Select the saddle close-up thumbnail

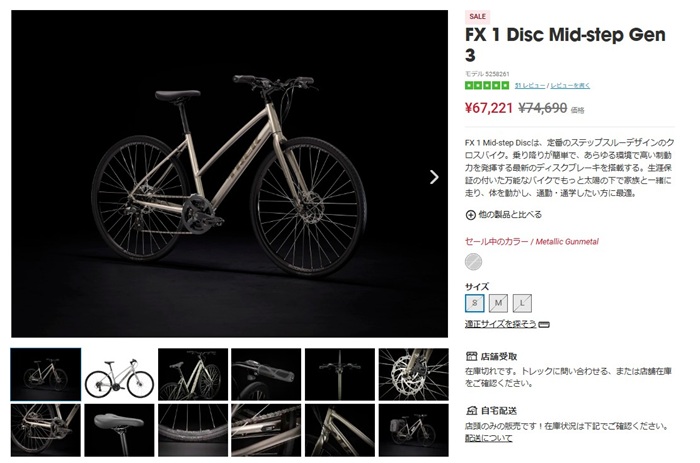pyautogui.click(x=119, y=430)
